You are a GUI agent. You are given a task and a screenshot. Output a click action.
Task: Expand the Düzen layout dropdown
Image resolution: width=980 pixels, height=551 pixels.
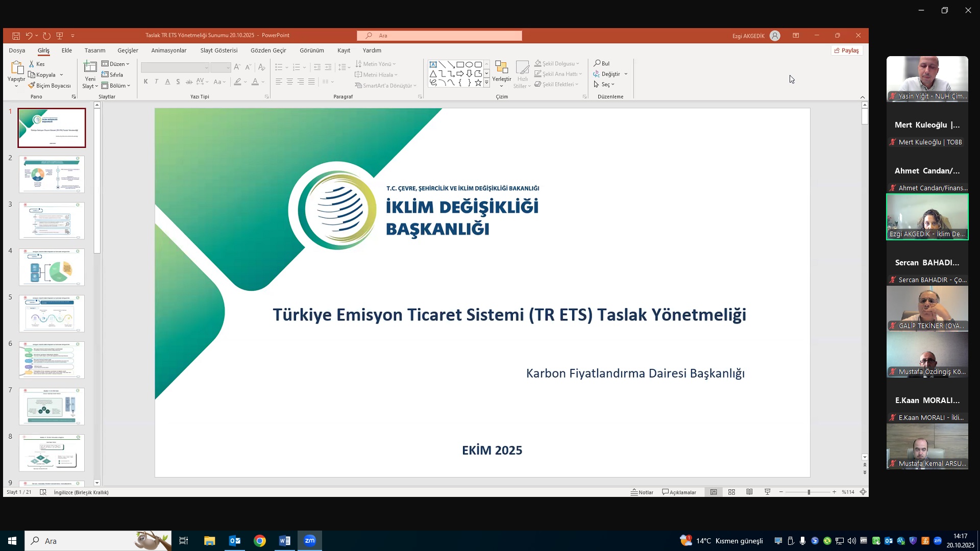tap(116, 64)
